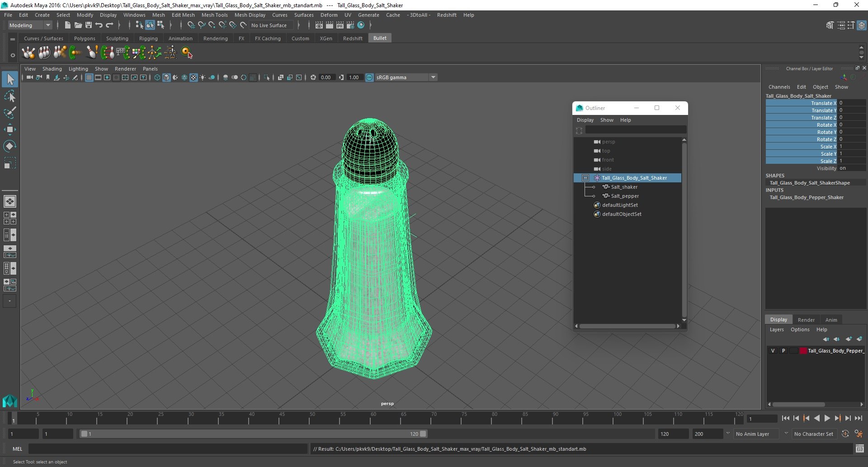Toggle use all lights icon
The image size is (868, 467).
(x=203, y=77)
